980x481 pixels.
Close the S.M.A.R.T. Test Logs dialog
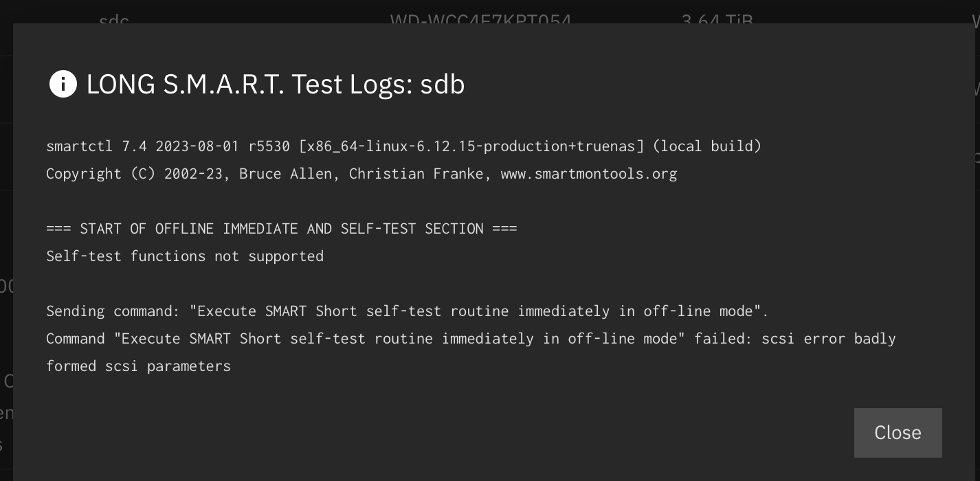[x=898, y=433]
